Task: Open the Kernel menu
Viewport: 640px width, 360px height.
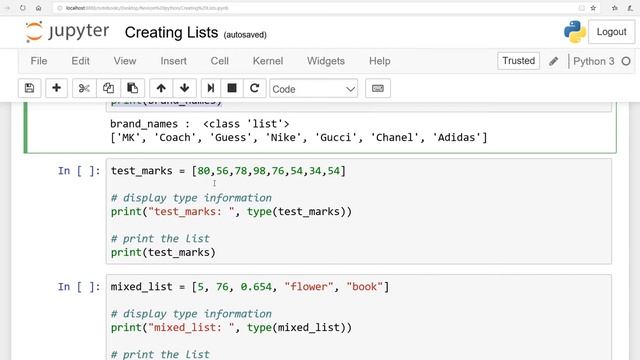Action: point(268,61)
